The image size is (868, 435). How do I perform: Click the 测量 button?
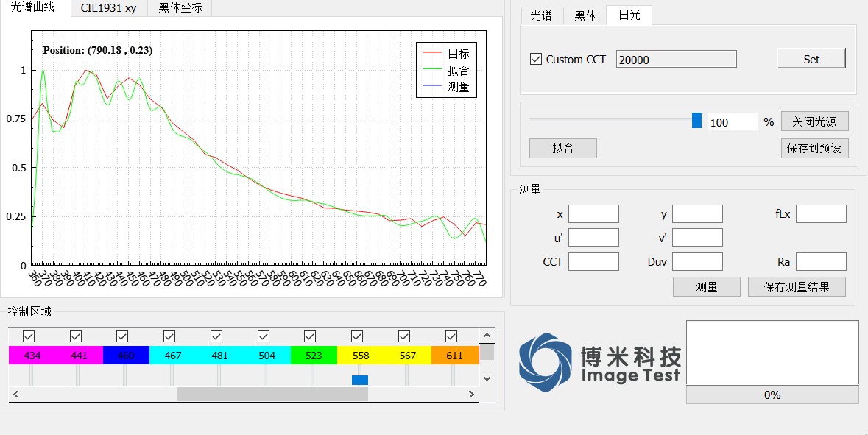pyautogui.click(x=706, y=286)
